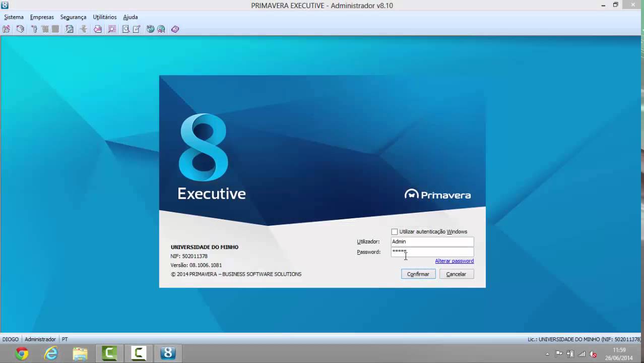Viewport: 644px width, 363px height.
Task: Click the plain globe toolbar icon
Action: click(x=150, y=29)
